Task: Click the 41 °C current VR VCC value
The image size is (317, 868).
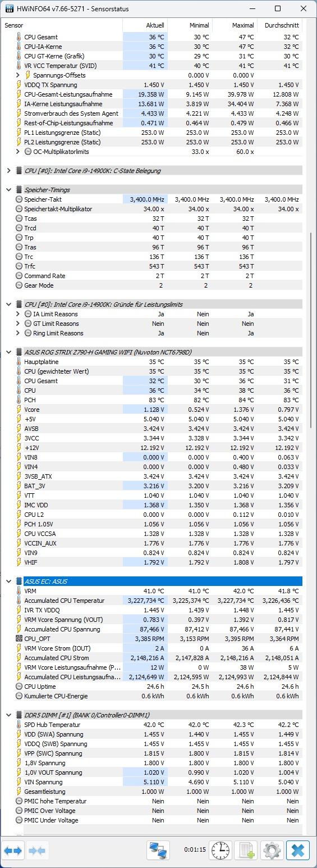Action: (156, 66)
